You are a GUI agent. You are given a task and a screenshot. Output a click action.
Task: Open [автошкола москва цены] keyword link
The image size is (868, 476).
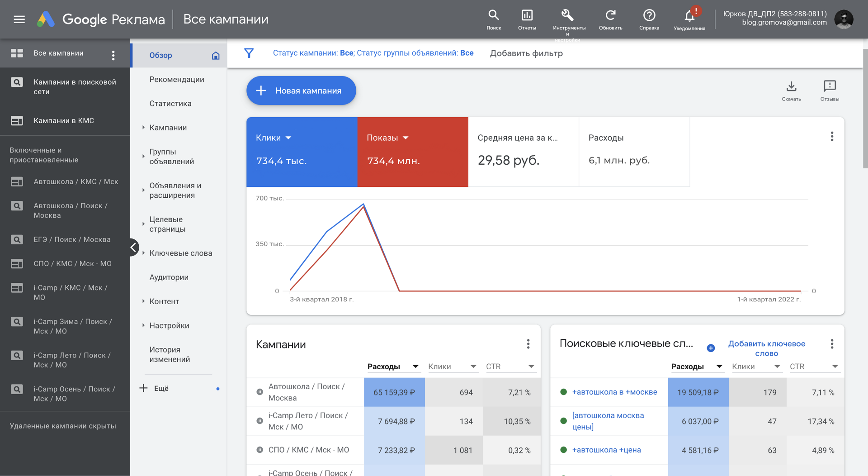click(608, 421)
